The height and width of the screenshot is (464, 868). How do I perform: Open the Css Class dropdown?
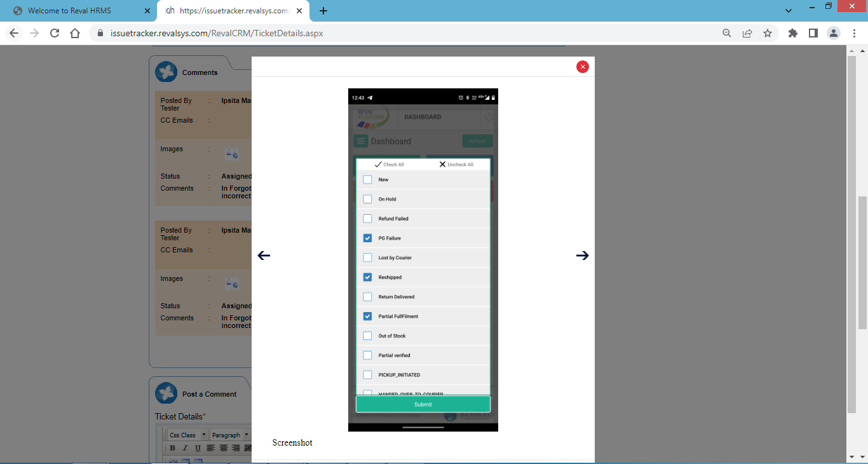[188, 435]
